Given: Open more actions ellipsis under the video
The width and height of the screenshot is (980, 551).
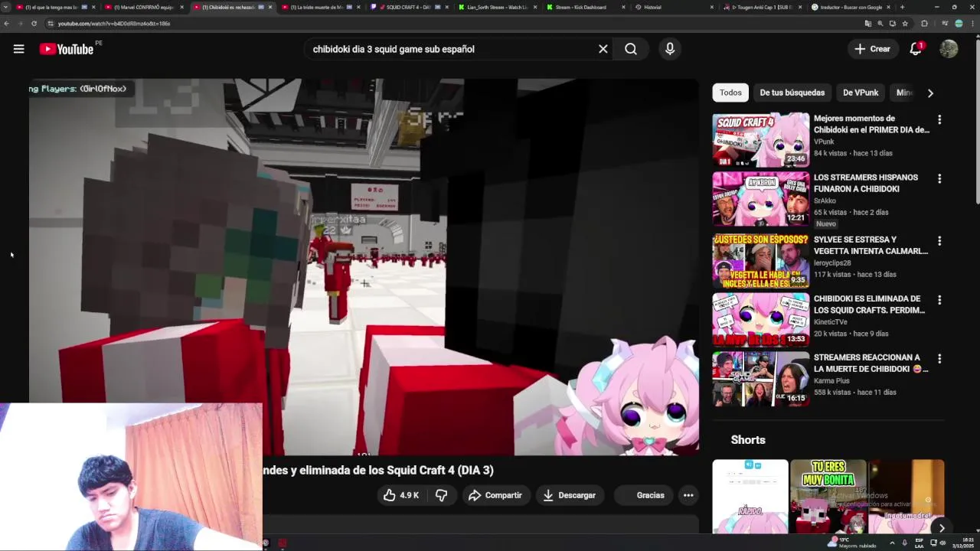Looking at the screenshot, I should [688, 495].
